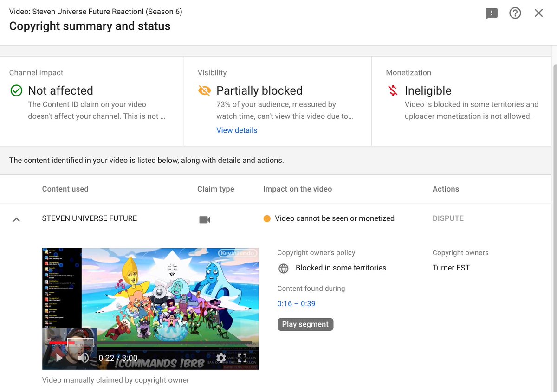The width and height of the screenshot is (557, 392).
Task: Click the Impact on the video column header
Action: 298,189
